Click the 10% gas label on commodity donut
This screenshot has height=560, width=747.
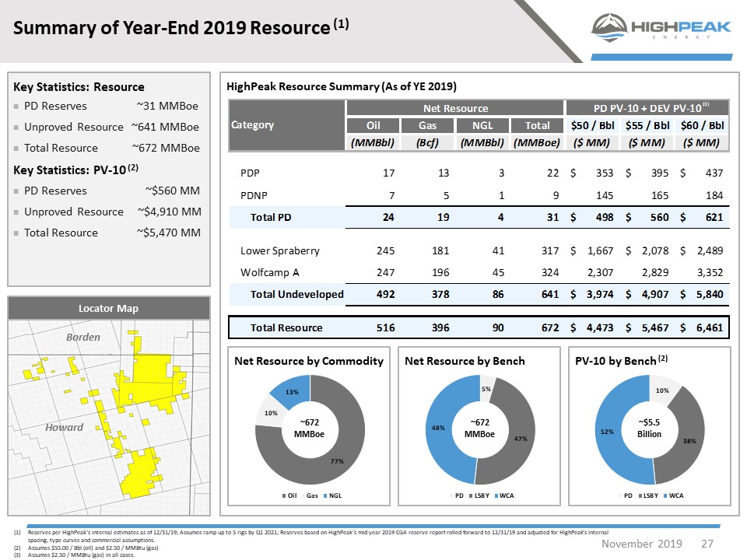pos(271,413)
